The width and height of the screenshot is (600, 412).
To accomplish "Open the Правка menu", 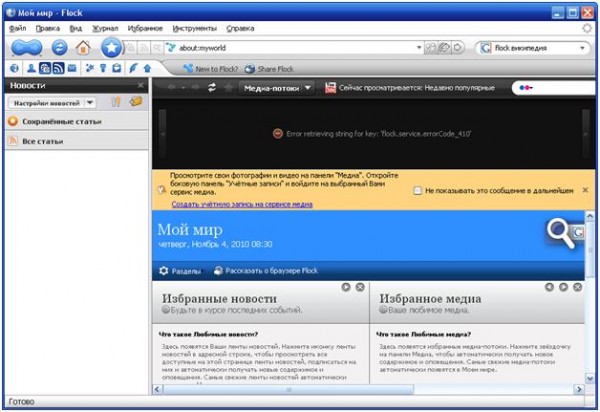I will pos(48,28).
